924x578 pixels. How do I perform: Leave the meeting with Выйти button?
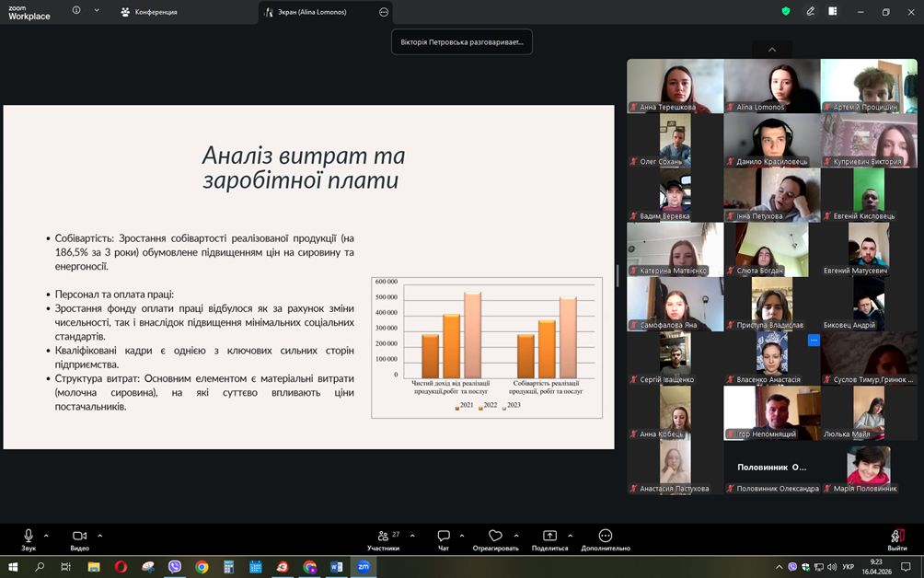click(897, 539)
